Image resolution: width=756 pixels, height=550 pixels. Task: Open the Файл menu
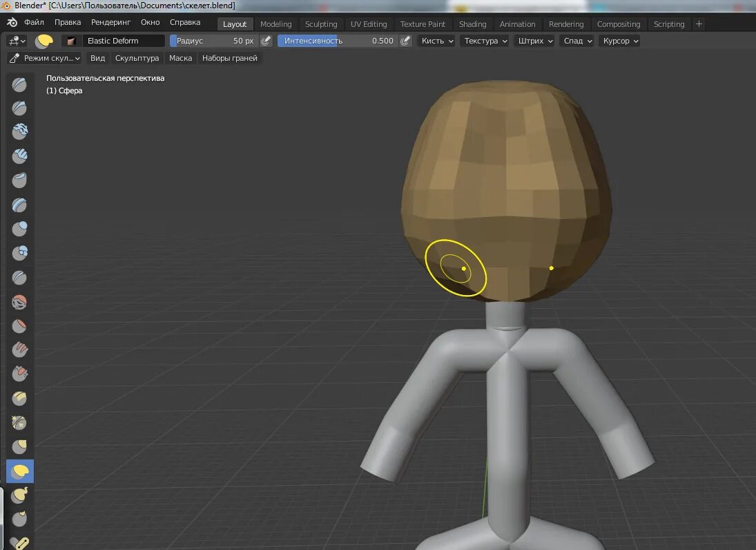click(x=35, y=21)
